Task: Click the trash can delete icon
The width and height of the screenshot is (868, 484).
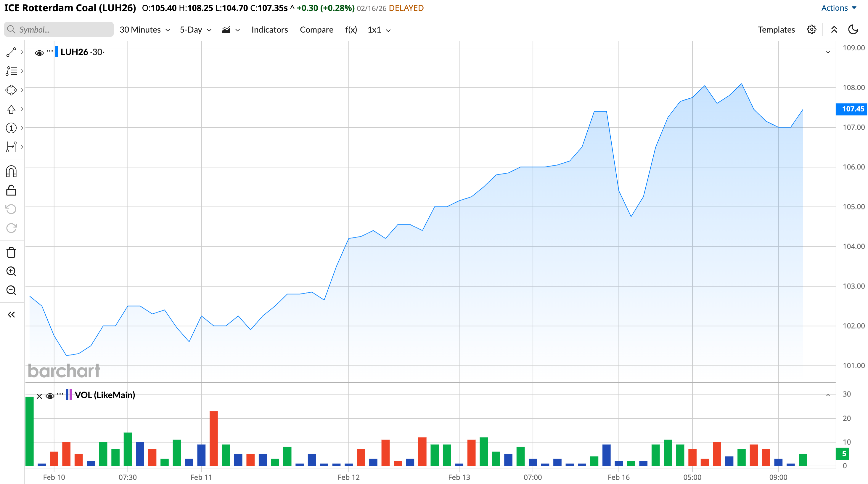Action: point(11,252)
